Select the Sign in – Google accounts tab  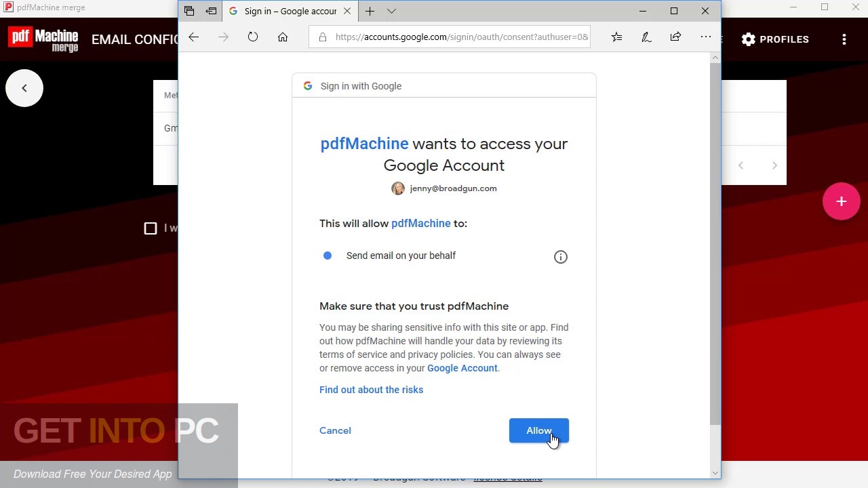pyautogui.click(x=290, y=11)
